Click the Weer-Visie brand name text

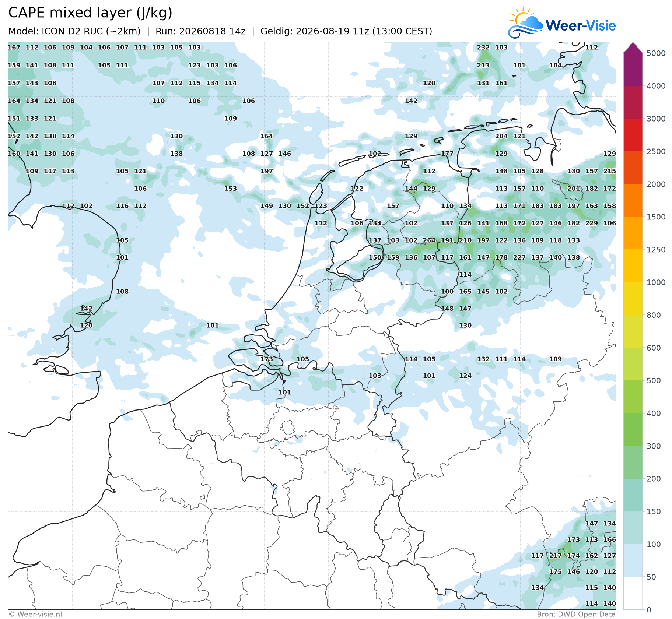coord(581,25)
